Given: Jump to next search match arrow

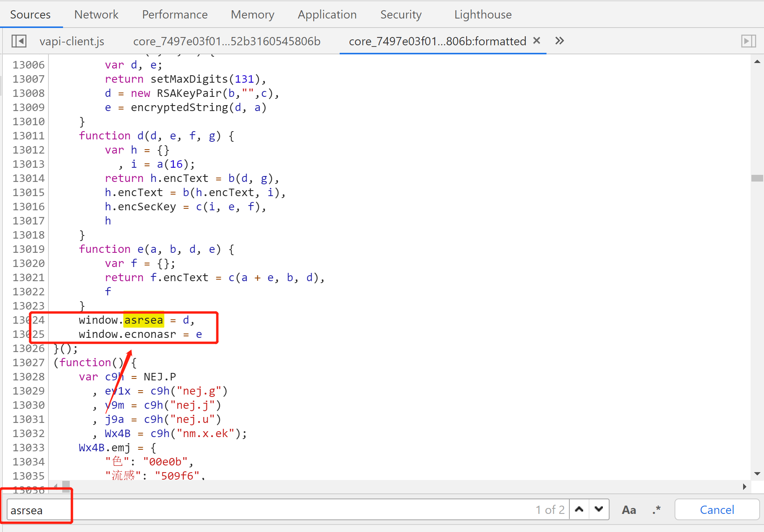Looking at the screenshot, I should pos(599,509).
